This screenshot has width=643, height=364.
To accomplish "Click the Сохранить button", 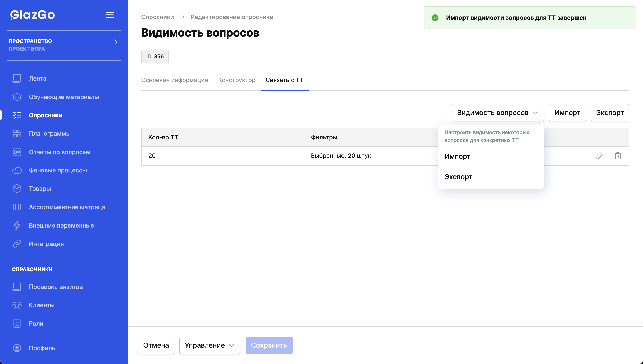I will [x=269, y=345].
